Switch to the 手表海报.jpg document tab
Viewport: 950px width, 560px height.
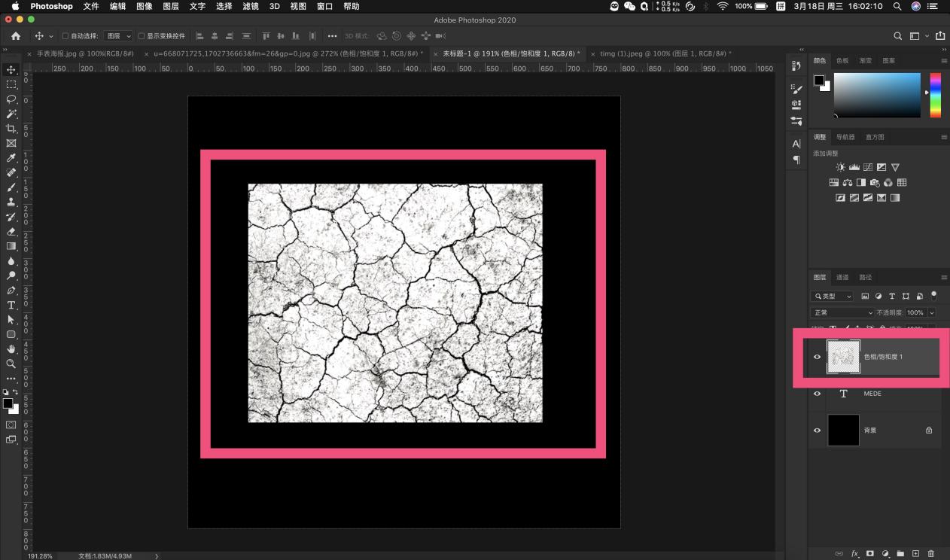(84, 54)
